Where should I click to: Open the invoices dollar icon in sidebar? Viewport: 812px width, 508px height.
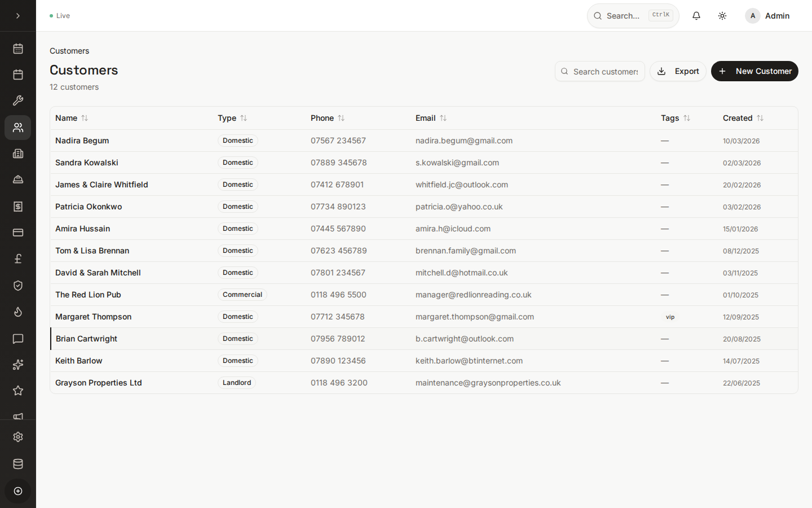[17, 207]
